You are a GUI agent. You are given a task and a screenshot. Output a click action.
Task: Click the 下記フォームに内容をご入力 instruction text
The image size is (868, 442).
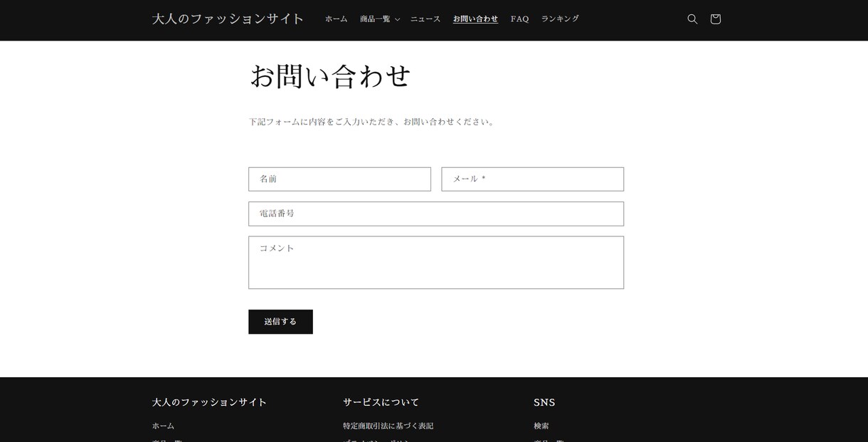pos(372,122)
